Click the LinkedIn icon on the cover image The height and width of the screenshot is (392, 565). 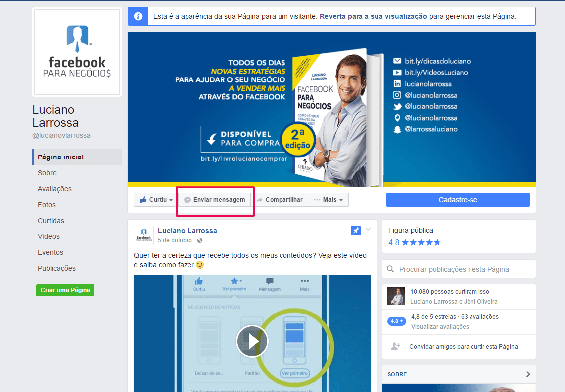coord(397,84)
